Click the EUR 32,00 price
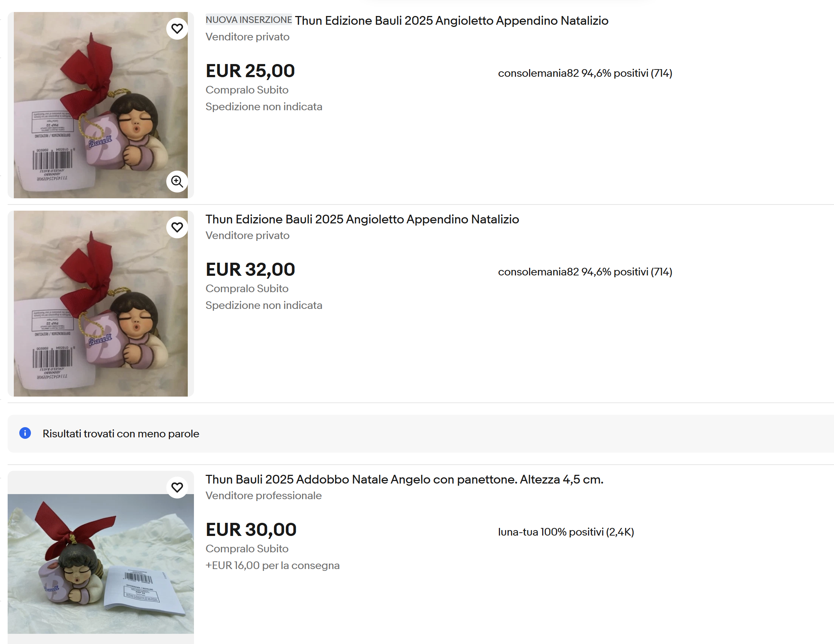The width and height of the screenshot is (834, 644). point(250,270)
